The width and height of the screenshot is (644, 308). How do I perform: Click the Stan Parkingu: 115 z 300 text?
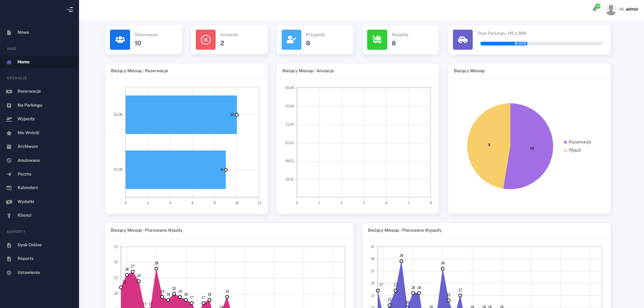coord(502,33)
